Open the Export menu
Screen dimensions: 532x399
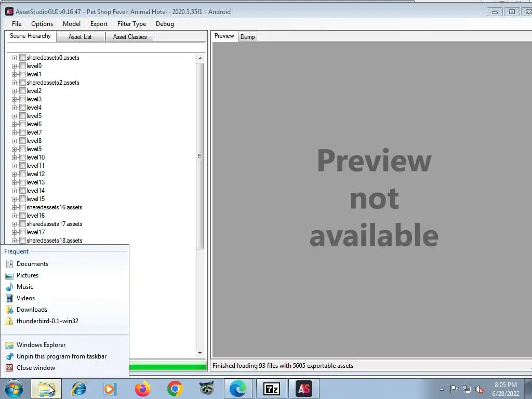click(x=99, y=24)
